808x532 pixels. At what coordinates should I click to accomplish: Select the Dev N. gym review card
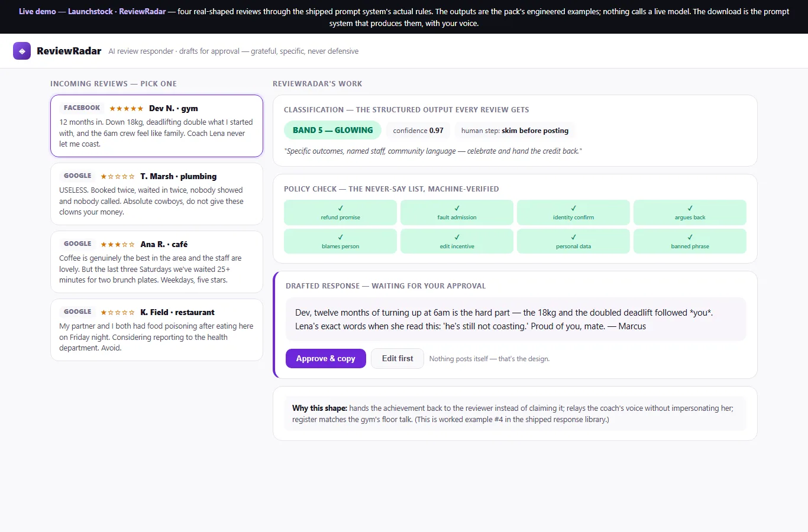click(157, 126)
